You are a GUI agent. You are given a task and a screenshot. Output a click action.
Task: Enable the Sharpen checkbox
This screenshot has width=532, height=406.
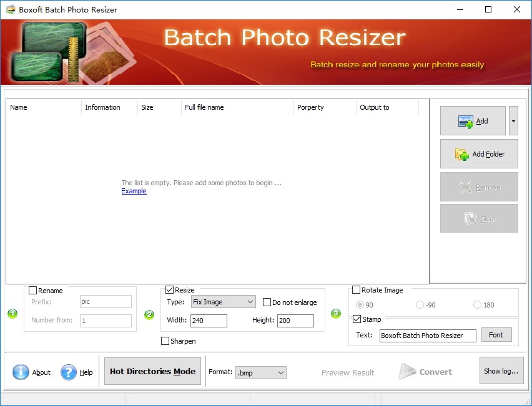(x=165, y=341)
